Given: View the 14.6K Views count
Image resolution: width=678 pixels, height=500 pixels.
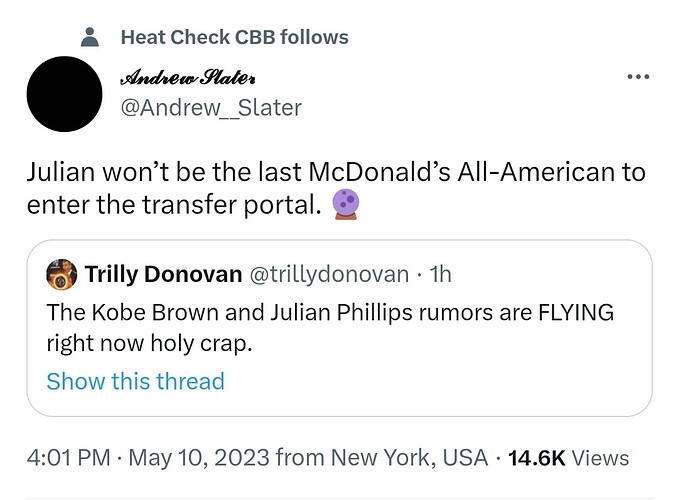Looking at the screenshot, I should tap(569, 458).
